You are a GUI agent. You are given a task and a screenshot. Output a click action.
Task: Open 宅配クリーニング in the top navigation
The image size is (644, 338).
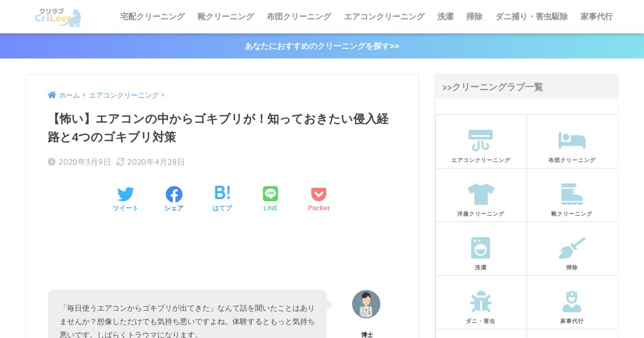[x=152, y=17]
